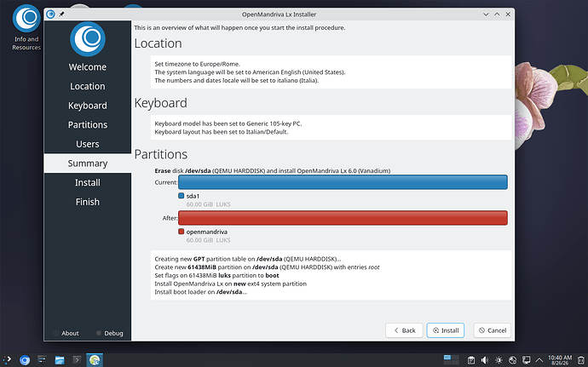Viewport: 588px width, 367px height.
Task: Click the red openmandriva legend swatch
Action: tap(182, 232)
